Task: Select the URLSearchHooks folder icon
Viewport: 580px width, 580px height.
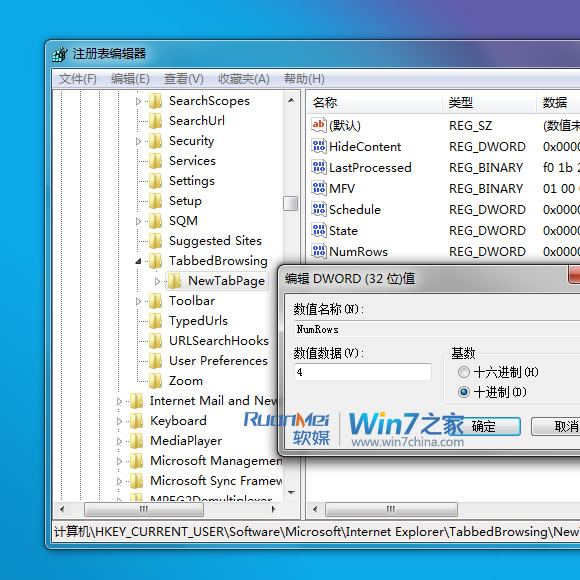Action: coord(155,341)
